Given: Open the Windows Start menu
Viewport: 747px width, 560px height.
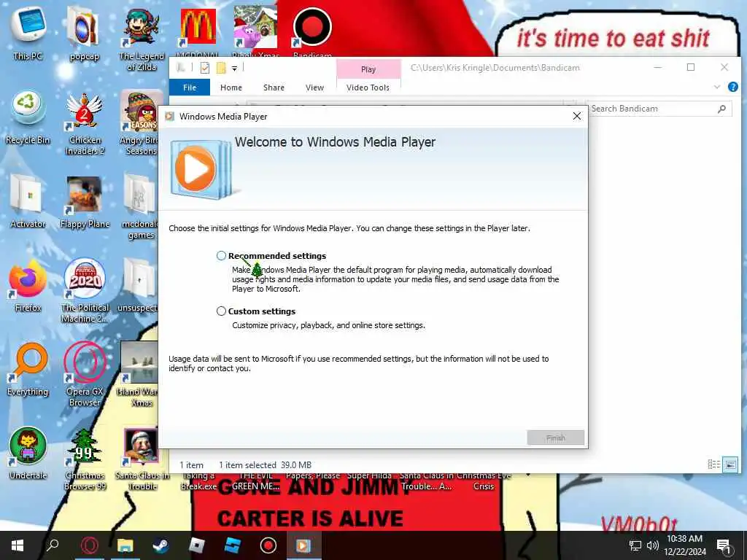Looking at the screenshot, I should click(18, 545).
